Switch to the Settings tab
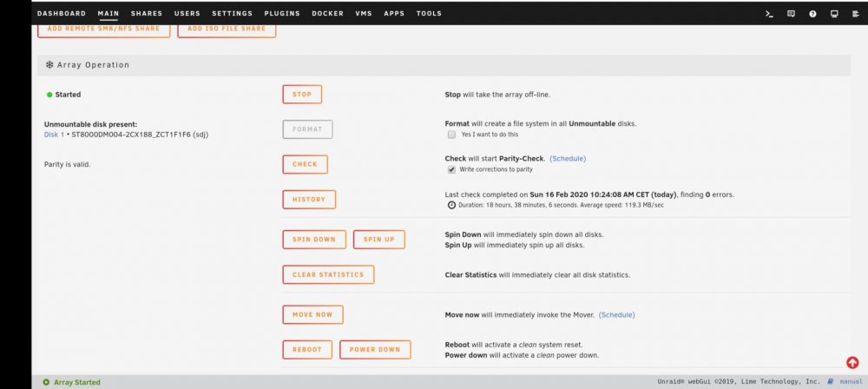 tap(232, 13)
